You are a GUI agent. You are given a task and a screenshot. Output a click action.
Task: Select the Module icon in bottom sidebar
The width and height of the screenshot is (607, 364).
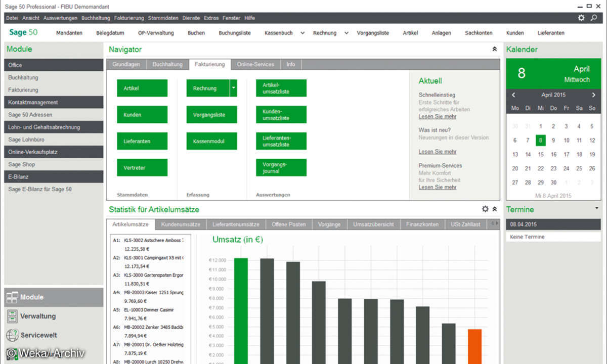pos(12,297)
